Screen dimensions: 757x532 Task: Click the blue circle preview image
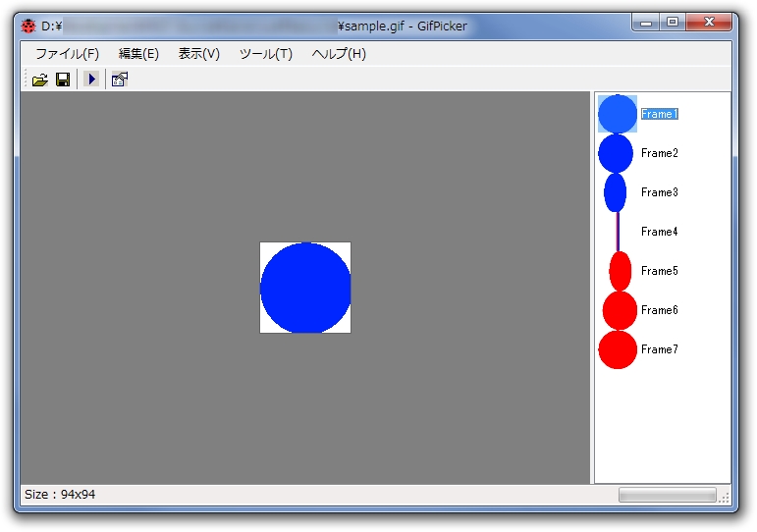pyautogui.click(x=305, y=288)
